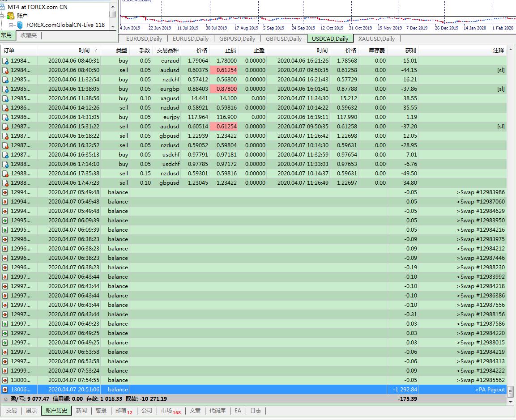Open the 邮箱 tab with 12 unread

coord(124,411)
